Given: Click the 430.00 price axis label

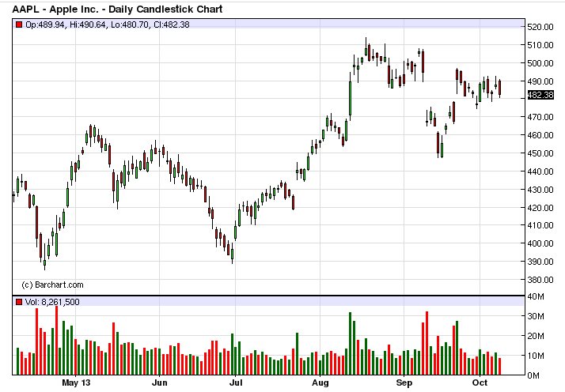Looking at the screenshot, I should coord(540,190).
